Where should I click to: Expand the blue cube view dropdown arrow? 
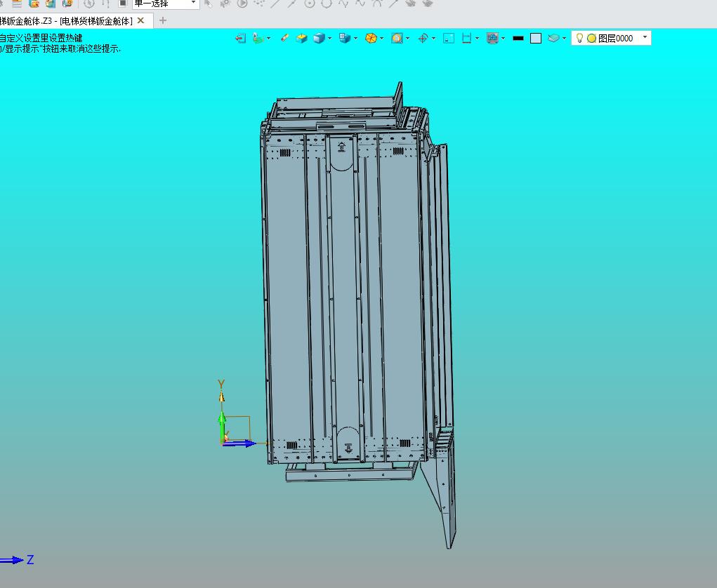coord(329,39)
